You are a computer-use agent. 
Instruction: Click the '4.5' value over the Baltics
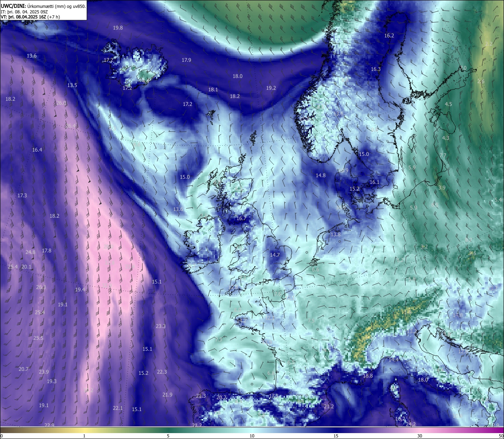(x=448, y=104)
